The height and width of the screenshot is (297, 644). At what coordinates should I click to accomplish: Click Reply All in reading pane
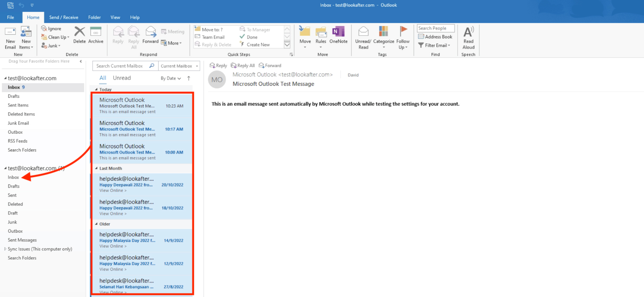pos(243,65)
